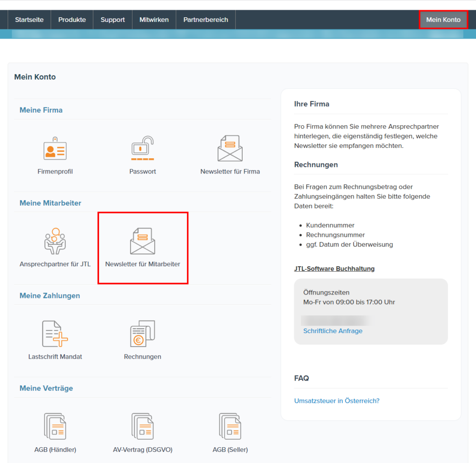This screenshot has width=476, height=463.
Task: Open the Firmenprofil ID card icon
Action: pos(55,149)
